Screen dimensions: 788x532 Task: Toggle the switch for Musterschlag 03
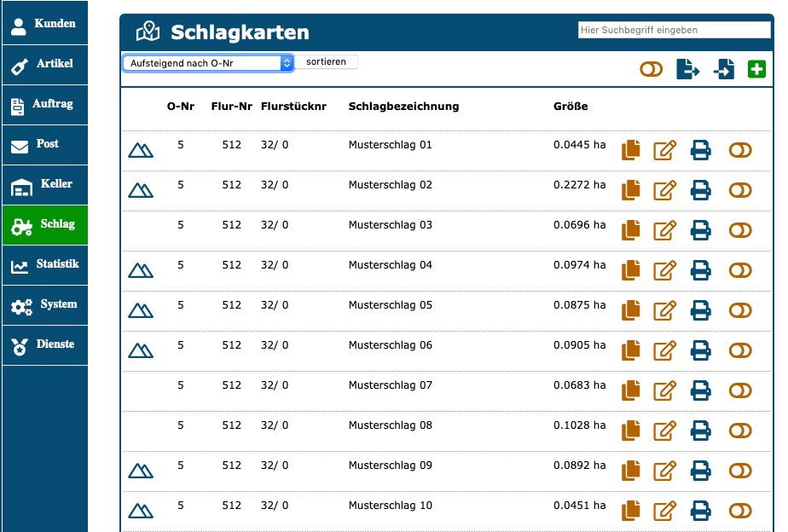(x=740, y=230)
